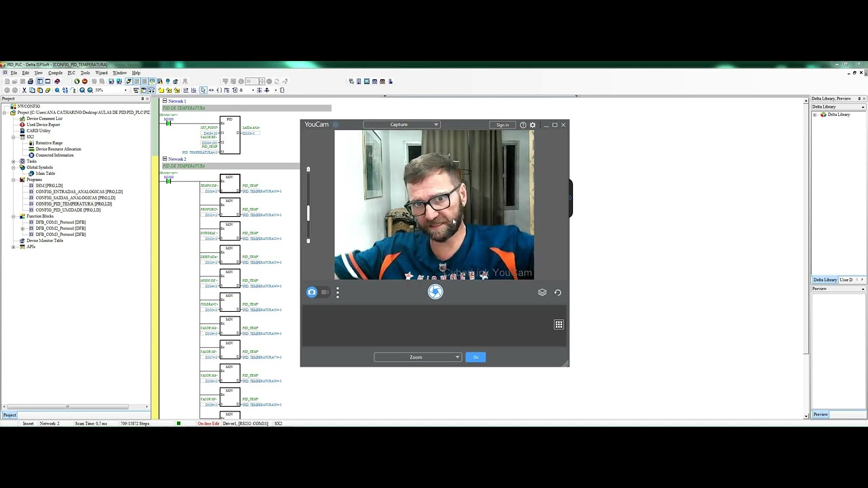Open Used Device Report item
This screenshot has width=868, height=488.
[x=43, y=125]
